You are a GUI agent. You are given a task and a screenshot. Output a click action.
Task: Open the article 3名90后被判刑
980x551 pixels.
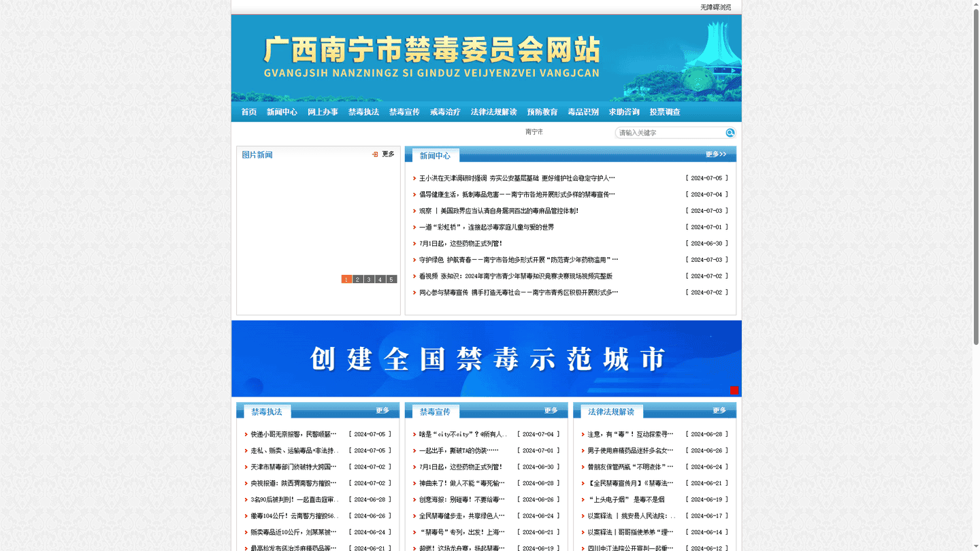point(295,499)
